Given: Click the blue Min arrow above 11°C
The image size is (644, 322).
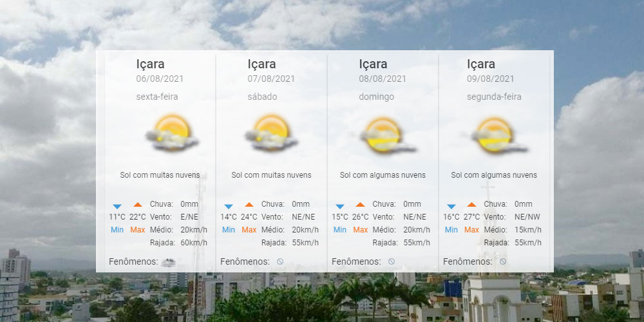Looking at the screenshot, I should coord(117,206).
